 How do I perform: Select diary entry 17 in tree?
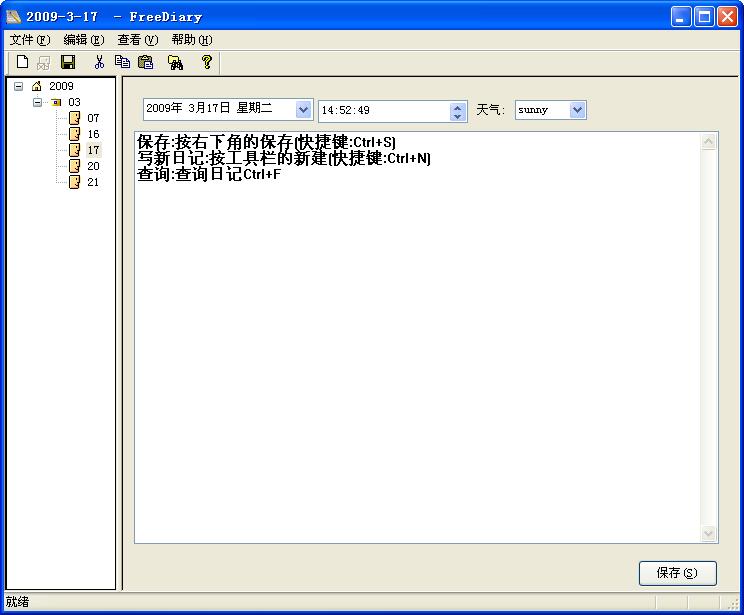[x=93, y=150]
